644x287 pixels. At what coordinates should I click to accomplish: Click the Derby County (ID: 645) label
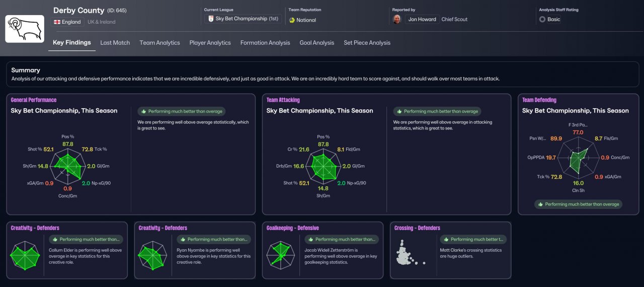pos(90,10)
